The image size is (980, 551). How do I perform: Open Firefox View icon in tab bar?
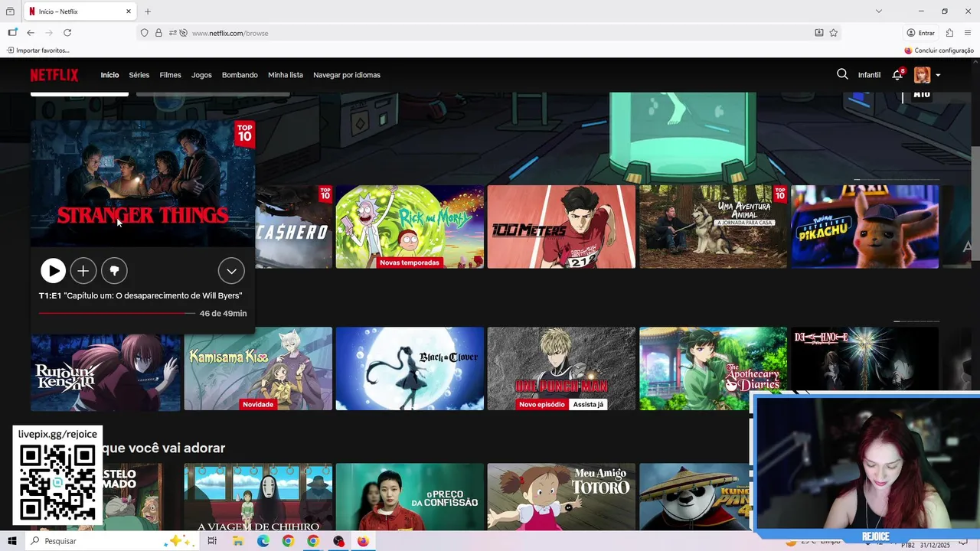point(10,11)
